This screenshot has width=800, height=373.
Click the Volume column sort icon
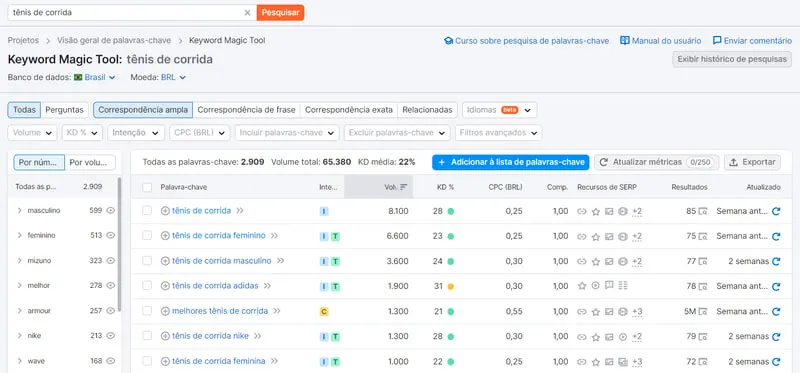pyautogui.click(x=404, y=187)
